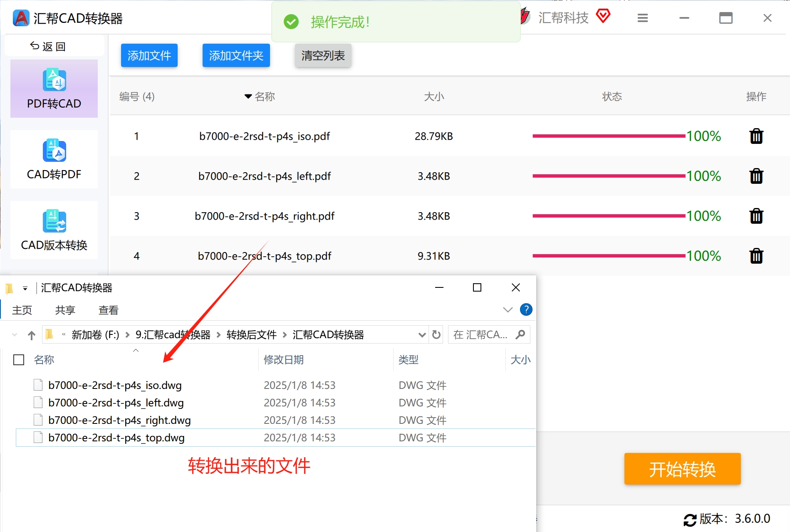
Task: Open the 查看 ribbon tab
Action: (x=109, y=310)
